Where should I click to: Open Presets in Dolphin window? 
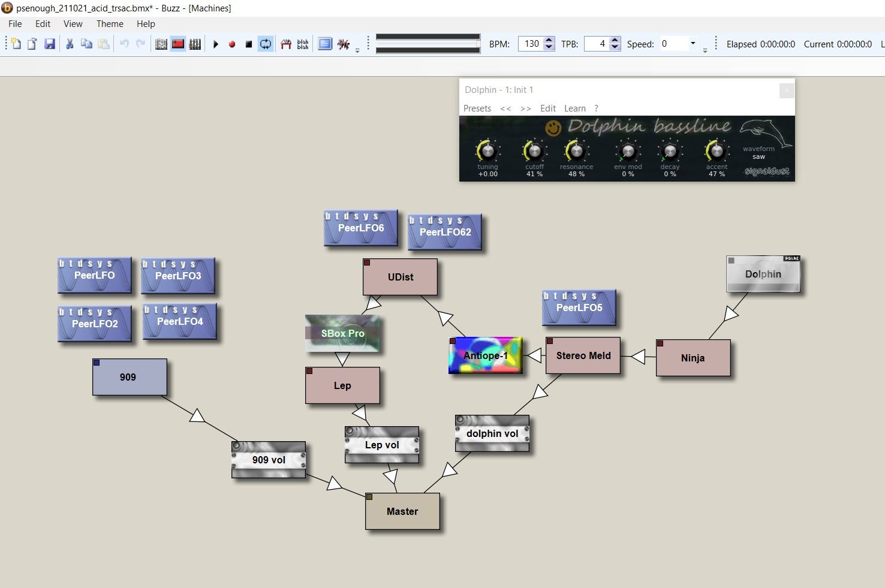(x=477, y=108)
